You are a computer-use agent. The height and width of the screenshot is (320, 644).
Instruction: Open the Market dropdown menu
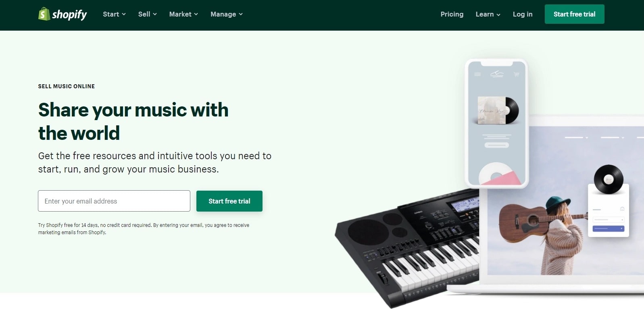pyautogui.click(x=183, y=14)
